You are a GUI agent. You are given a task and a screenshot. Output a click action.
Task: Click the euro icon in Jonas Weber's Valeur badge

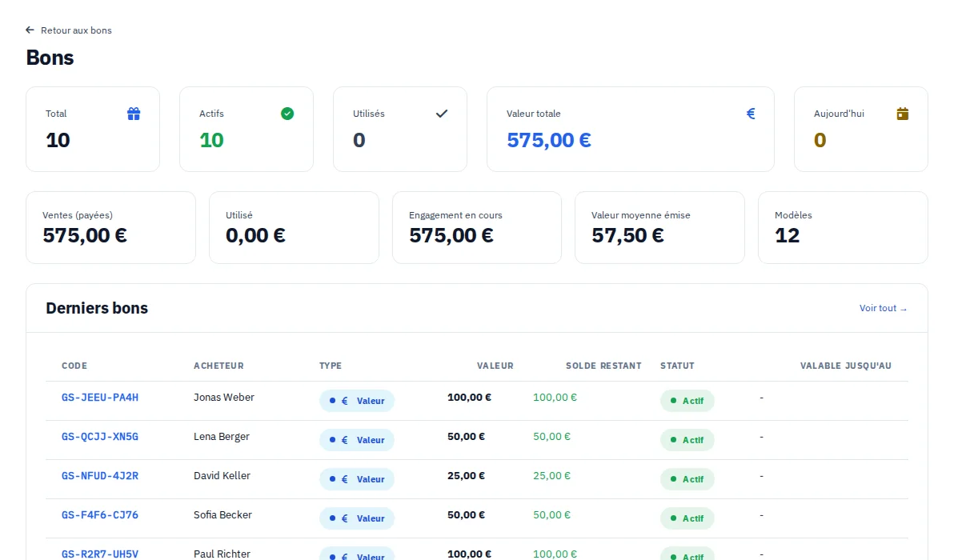(344, 401)
